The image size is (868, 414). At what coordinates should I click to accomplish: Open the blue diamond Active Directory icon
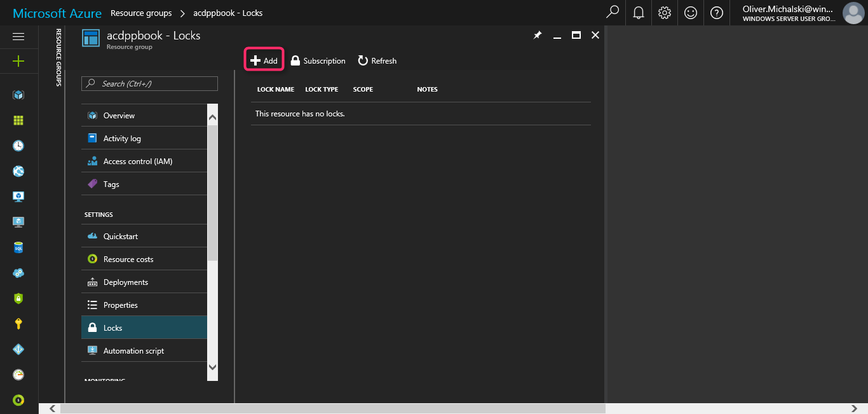click(18, 349)
